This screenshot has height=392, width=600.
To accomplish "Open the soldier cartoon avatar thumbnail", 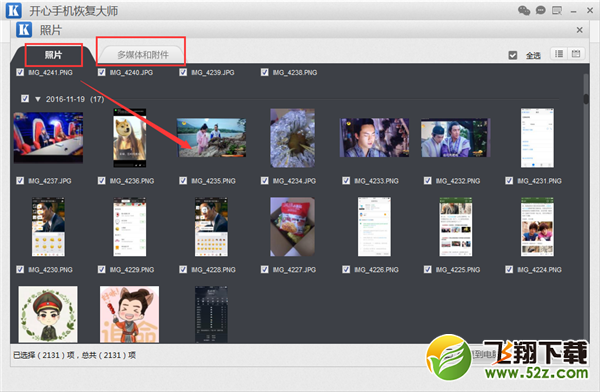I will 48,314.
